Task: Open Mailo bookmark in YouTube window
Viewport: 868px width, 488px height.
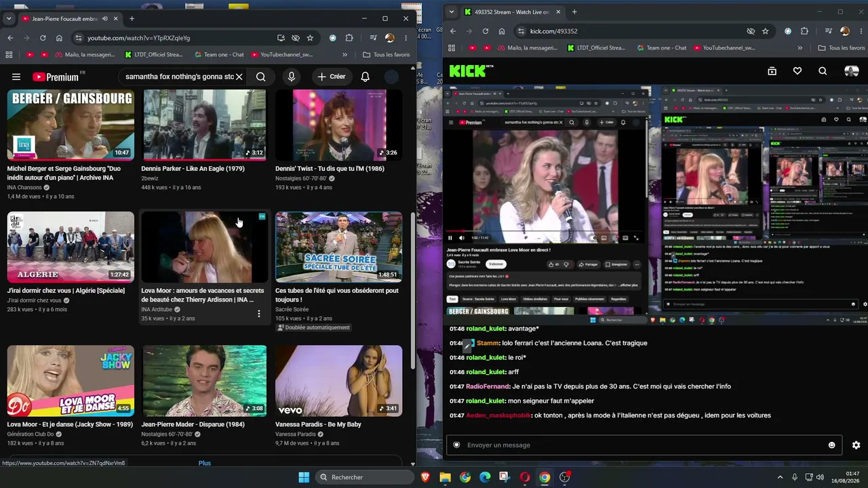Action: click(85, 55)
